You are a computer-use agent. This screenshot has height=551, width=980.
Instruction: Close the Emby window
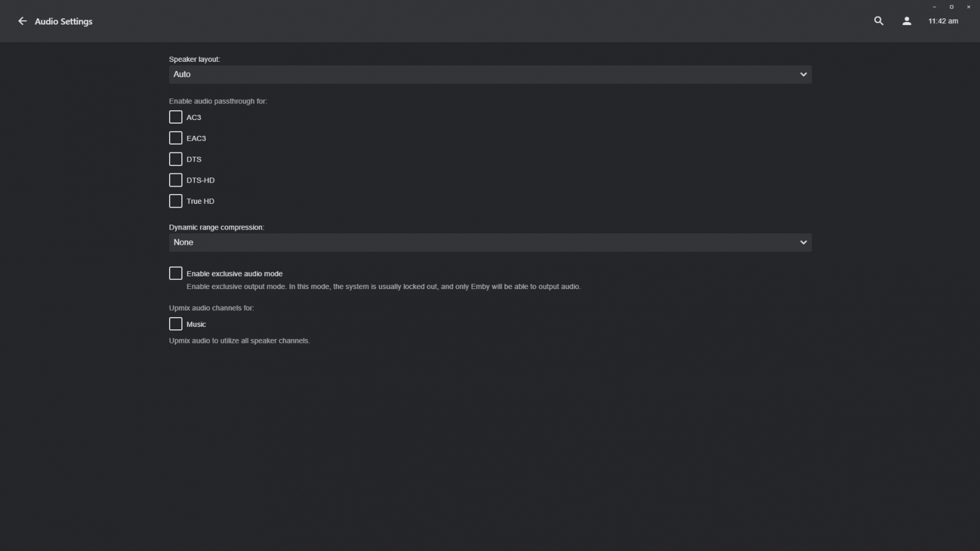pos(968,7)
